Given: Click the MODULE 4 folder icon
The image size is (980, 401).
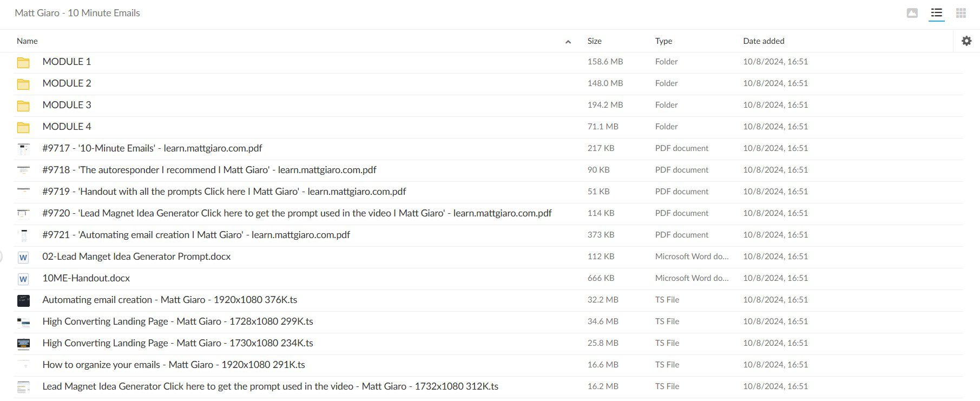Looking at the screenshot, I should [x=23, y=127].
